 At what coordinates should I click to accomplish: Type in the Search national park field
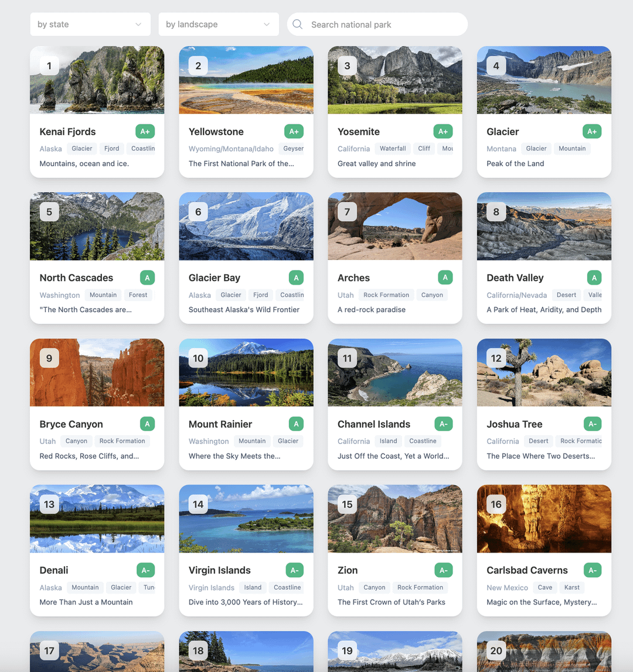point(384,25)
